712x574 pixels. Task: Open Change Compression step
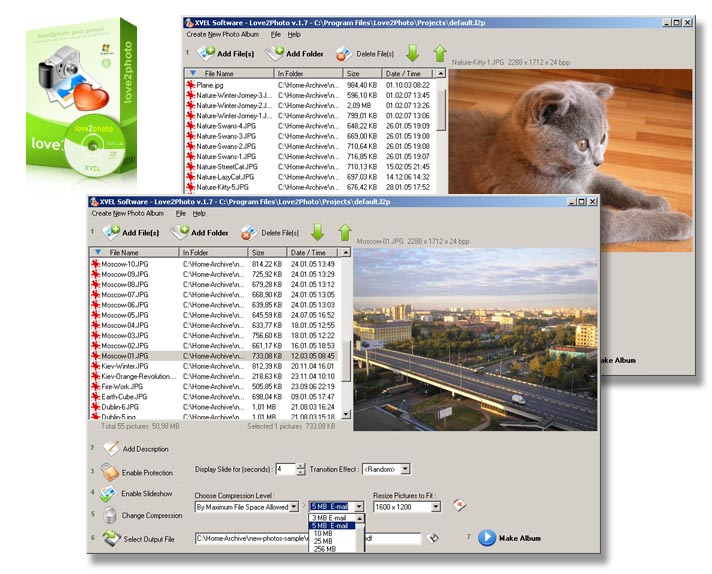[x=142, y=515]
